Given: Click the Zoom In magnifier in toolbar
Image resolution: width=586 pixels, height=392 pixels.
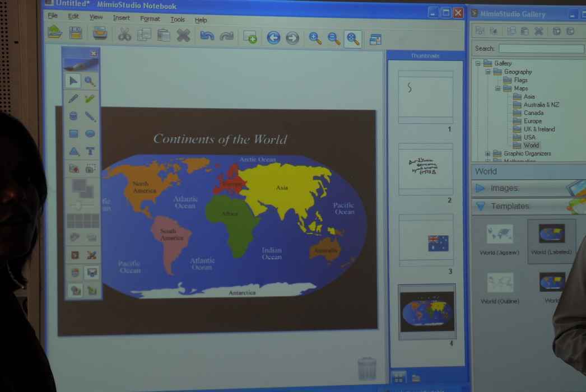Looking at the screenshot, I should [315, 38].
